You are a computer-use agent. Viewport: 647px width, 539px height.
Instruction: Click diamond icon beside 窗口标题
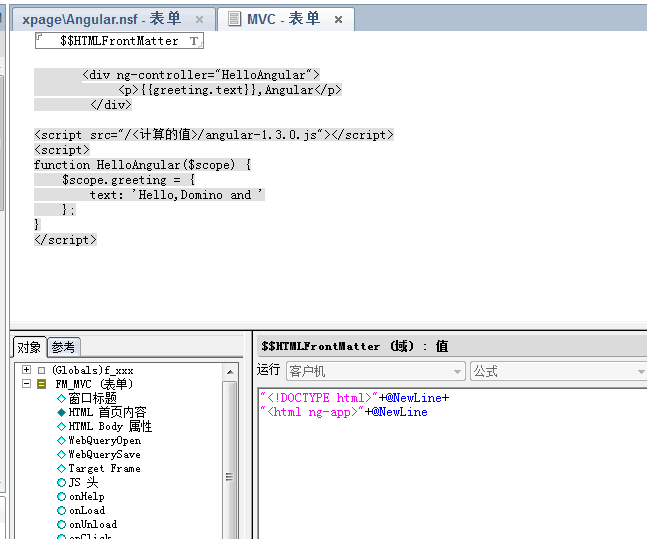[61, 398]
